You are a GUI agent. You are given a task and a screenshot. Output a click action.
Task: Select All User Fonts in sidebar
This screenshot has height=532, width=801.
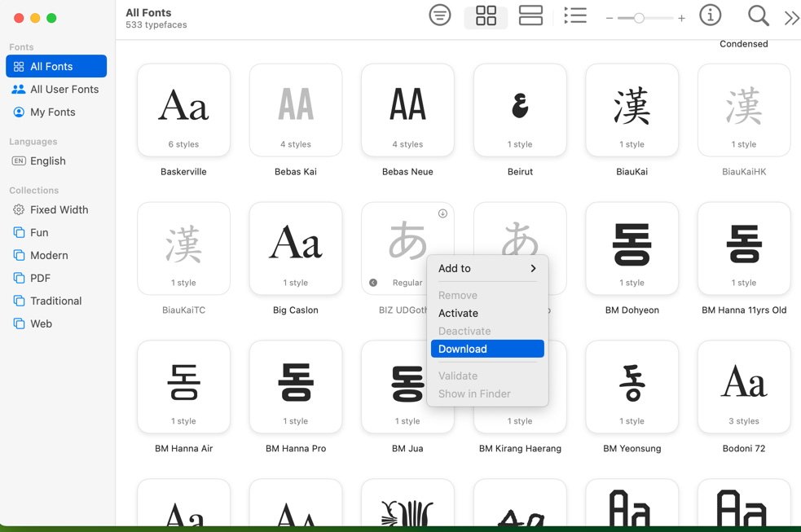coord(64,90)
